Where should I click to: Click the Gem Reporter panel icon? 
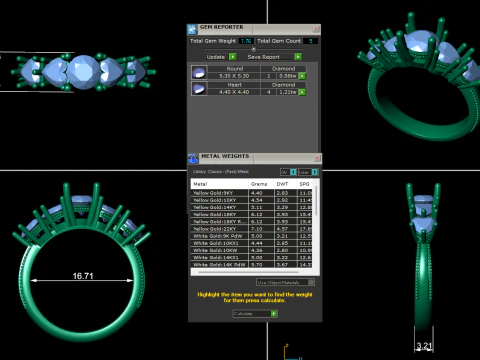[192, 29]
